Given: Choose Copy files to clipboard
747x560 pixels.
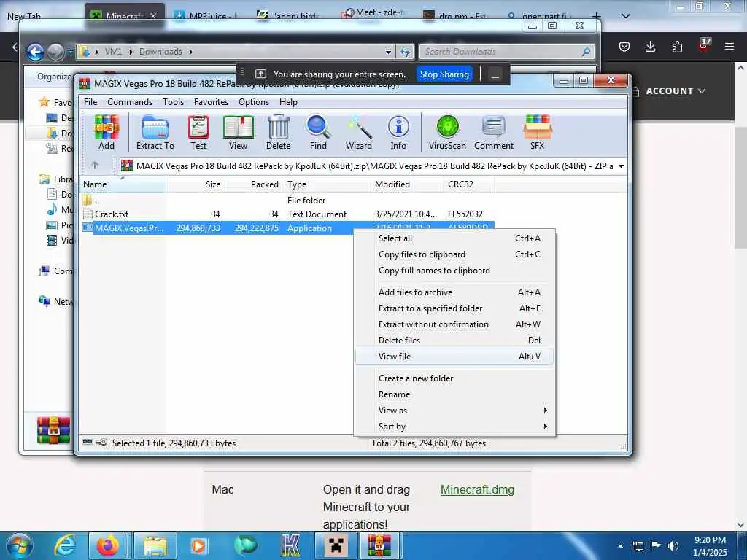Looking at the screenshot, I should (x=454, y=254).
